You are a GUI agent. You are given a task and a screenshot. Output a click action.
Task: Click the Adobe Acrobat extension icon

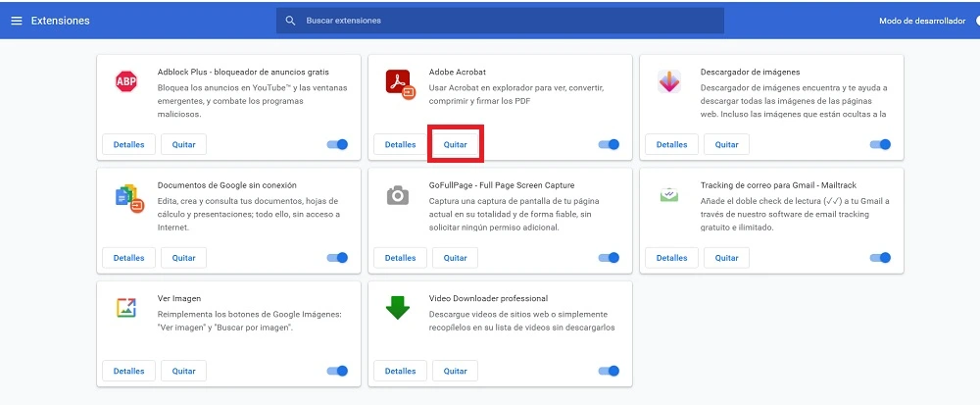coord(400,84)
